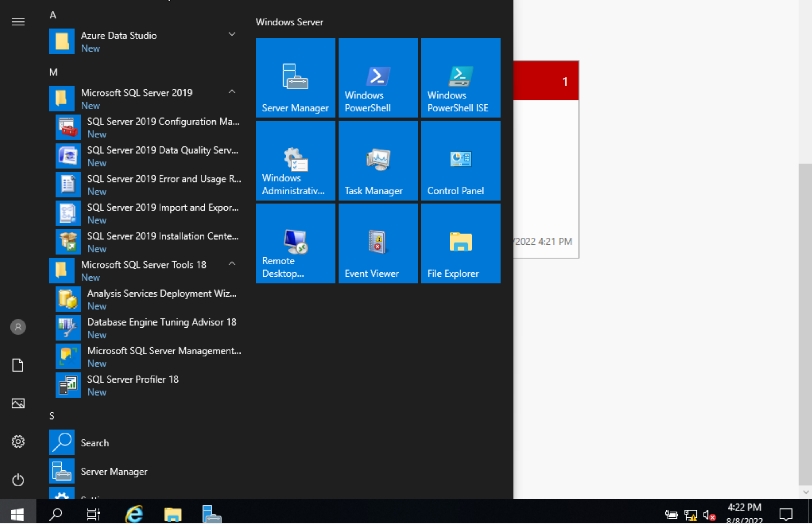Click the Power button in Start sidebar
The width and height of the screenshot is (812, 524).
click(x=18, y=480)
